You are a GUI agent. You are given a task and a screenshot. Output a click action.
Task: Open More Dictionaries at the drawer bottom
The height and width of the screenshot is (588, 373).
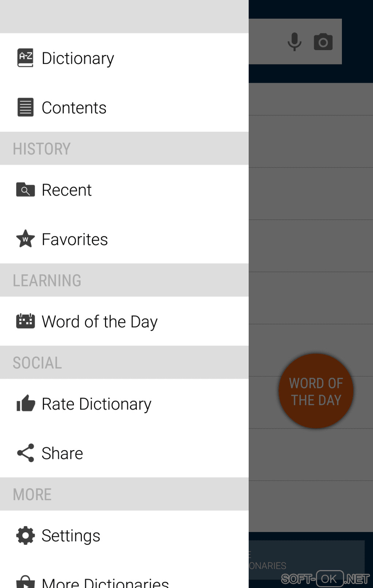pos(105,582)
